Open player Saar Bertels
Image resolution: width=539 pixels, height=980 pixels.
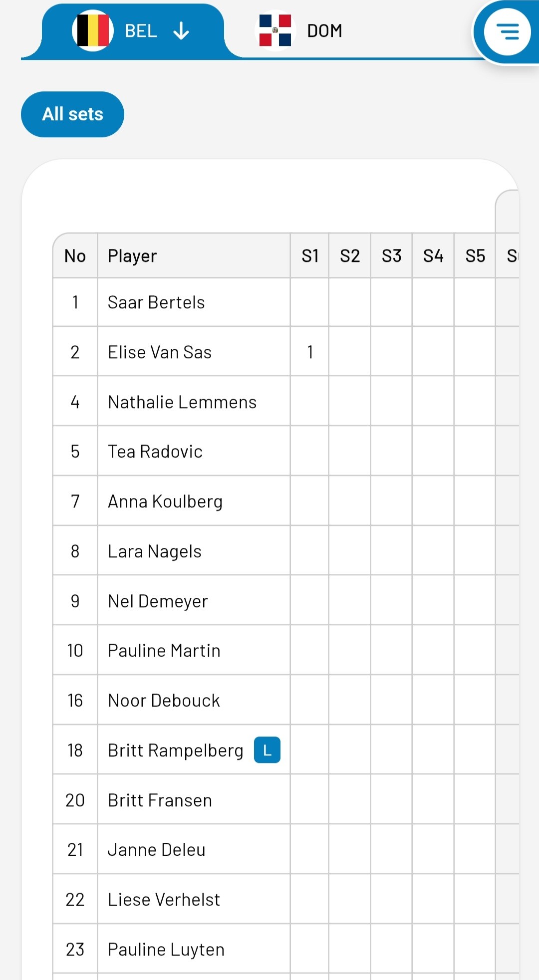tap(156, 302)
